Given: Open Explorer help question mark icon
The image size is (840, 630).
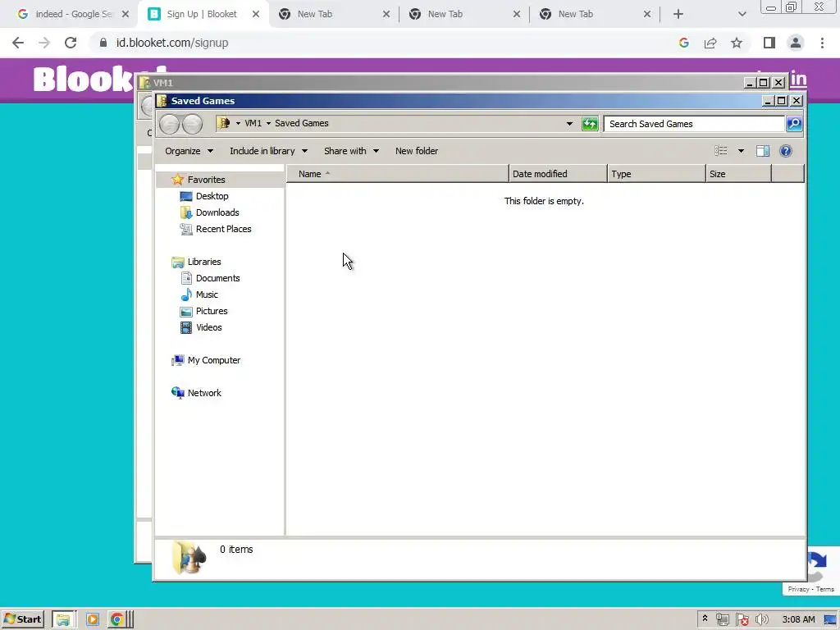Looking at the screenshot, I should tap(786, 151).
